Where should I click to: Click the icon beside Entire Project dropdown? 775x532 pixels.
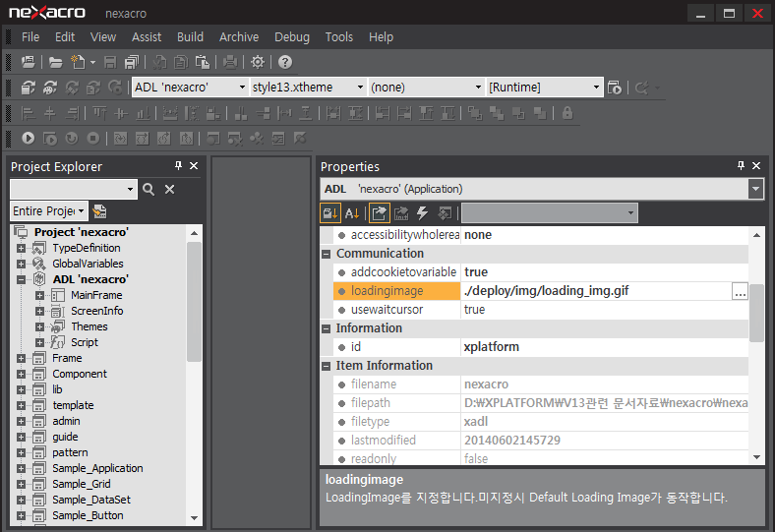coord(99,211)
